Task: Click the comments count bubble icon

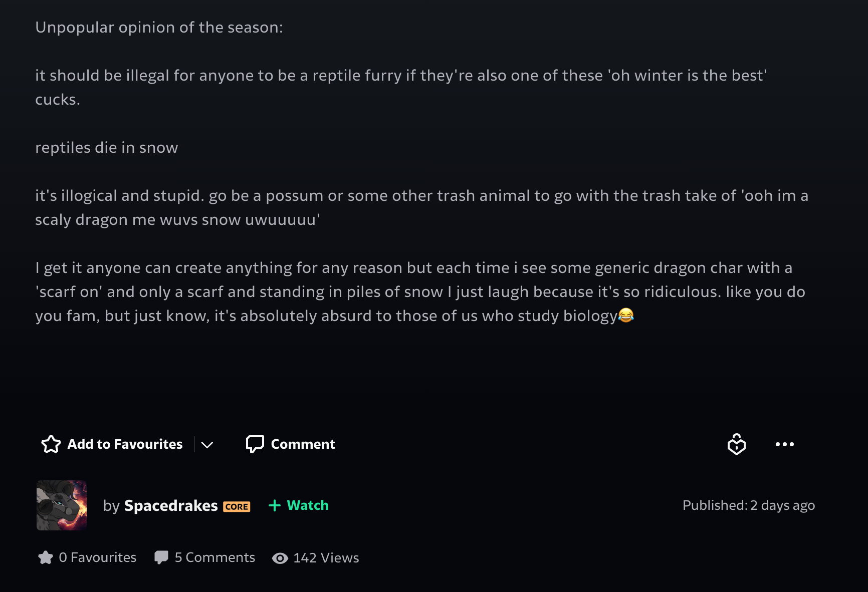Action: [x=161, y=557]
